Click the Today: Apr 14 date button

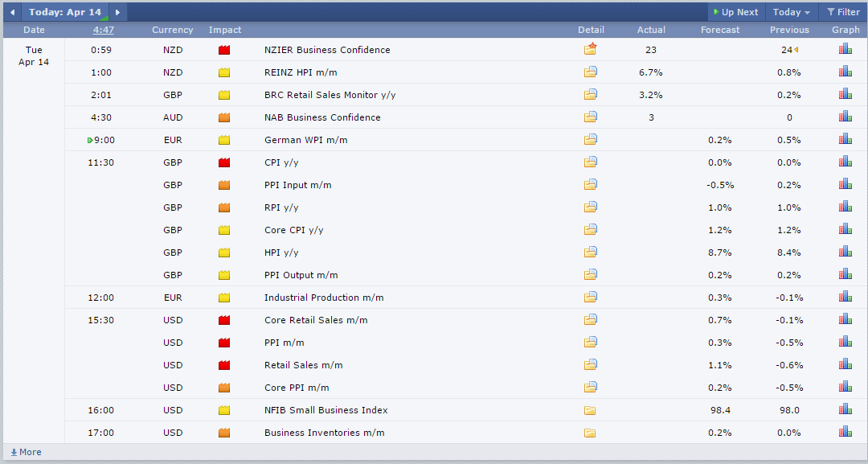(x=65, y=12)
